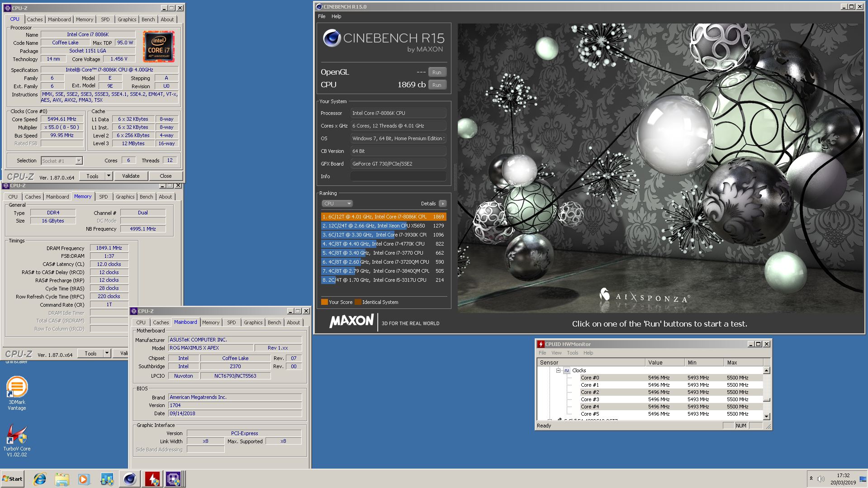Open the HWMonitor View menu

tap(556, 353)
